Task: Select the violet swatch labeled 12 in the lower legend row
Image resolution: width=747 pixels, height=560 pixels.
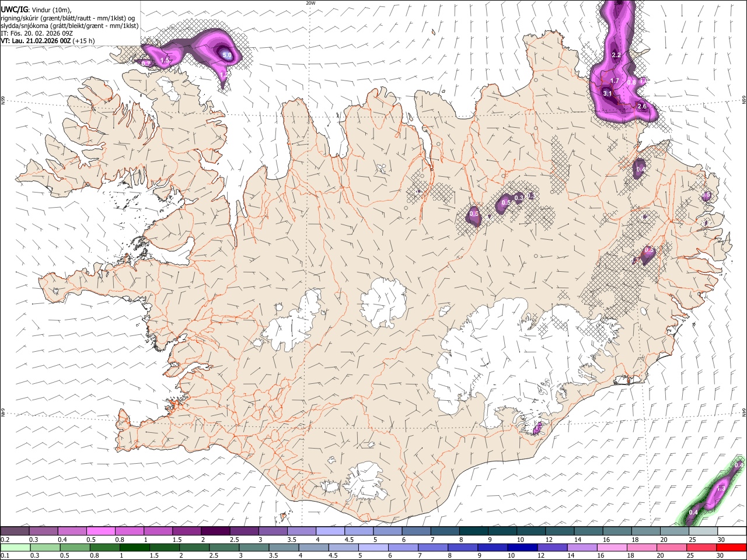Action: pyautogui.click(x=551, y=548)
